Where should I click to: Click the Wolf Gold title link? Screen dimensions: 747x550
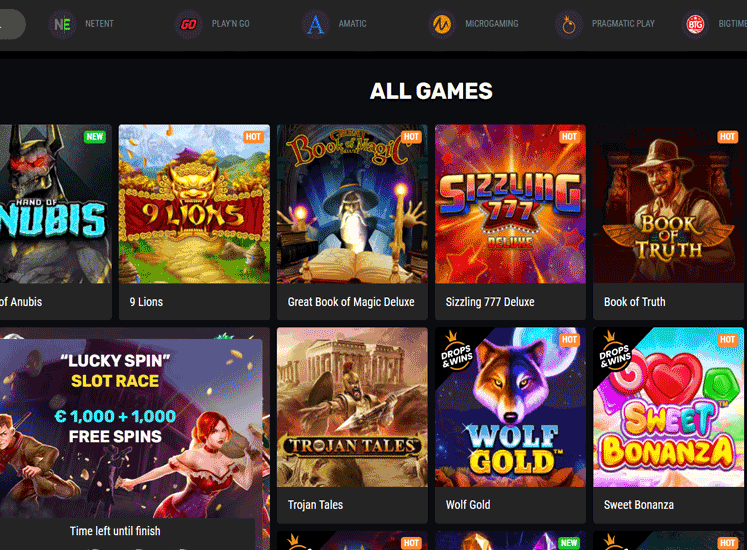coord(468,505)
